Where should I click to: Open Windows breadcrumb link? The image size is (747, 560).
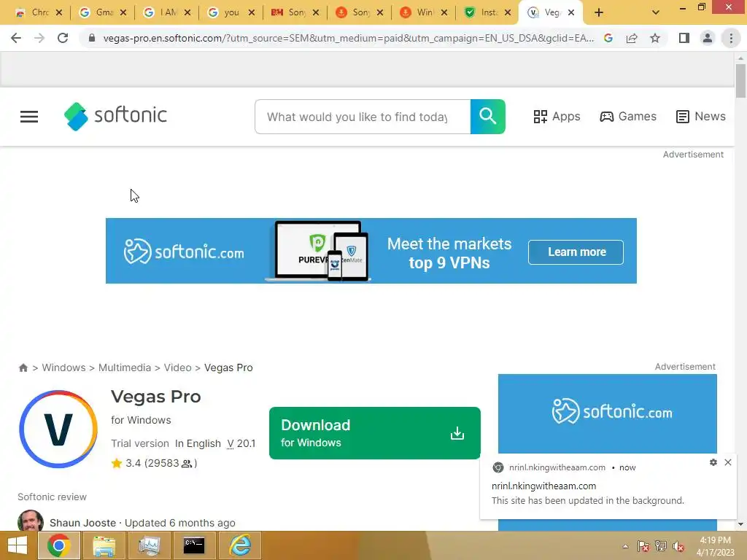click(64, 367)
